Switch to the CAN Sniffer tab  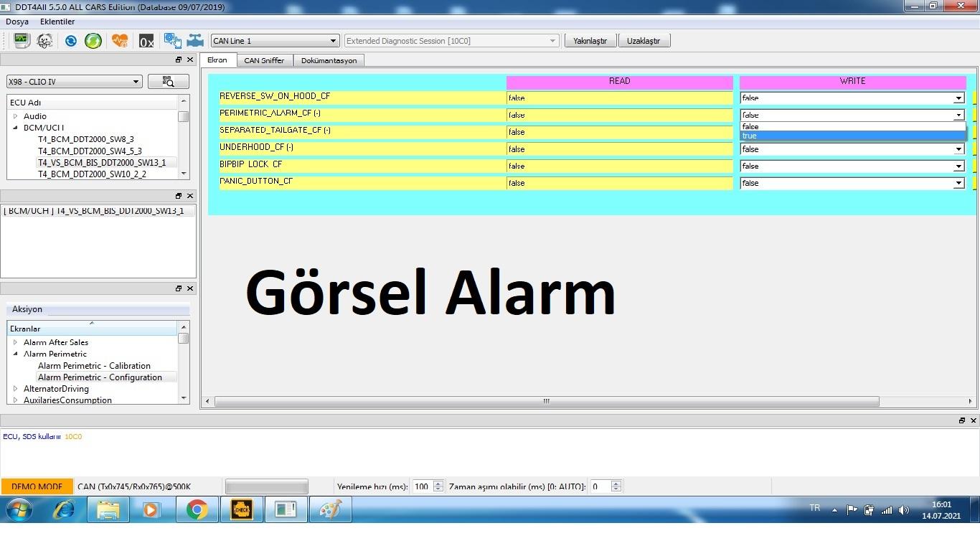264,60
